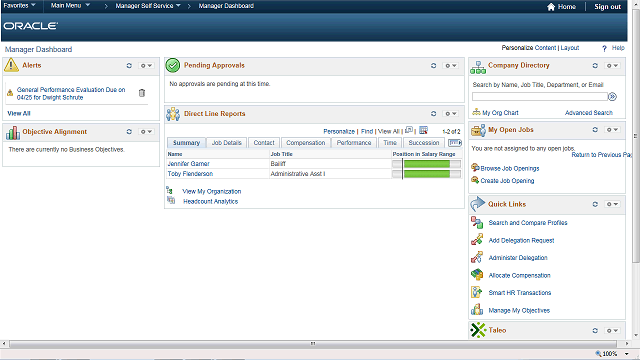Select the Job Details tab

coord(227,142)
